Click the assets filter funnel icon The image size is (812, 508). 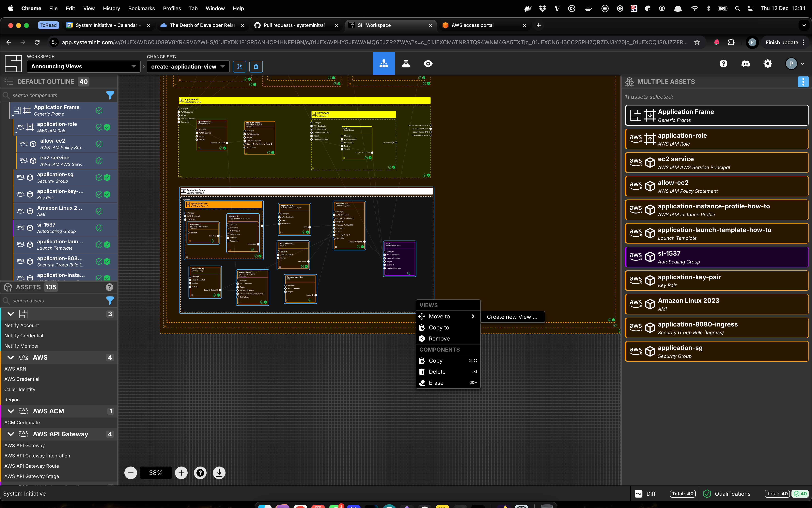click(110, 301)
